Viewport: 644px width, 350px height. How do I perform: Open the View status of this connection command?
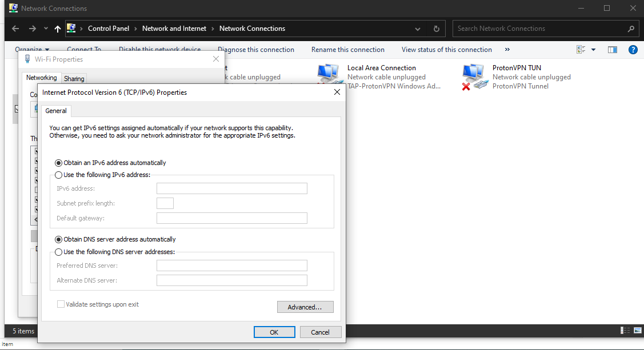coord(446,50)
